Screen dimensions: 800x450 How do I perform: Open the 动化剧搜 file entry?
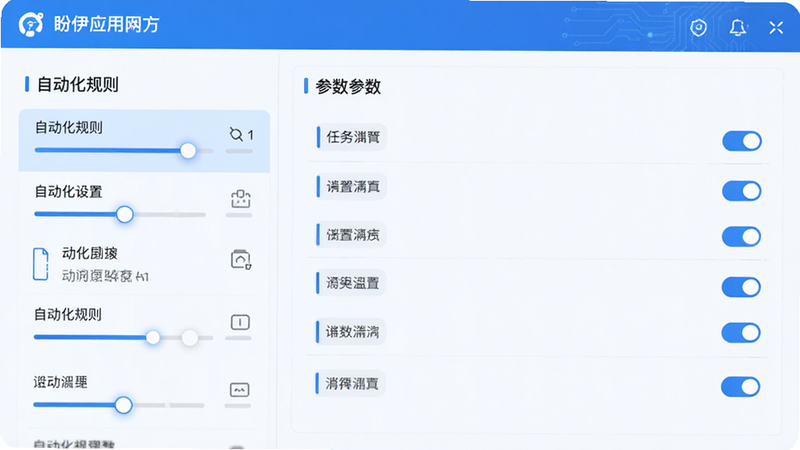[x=142, y=265]
